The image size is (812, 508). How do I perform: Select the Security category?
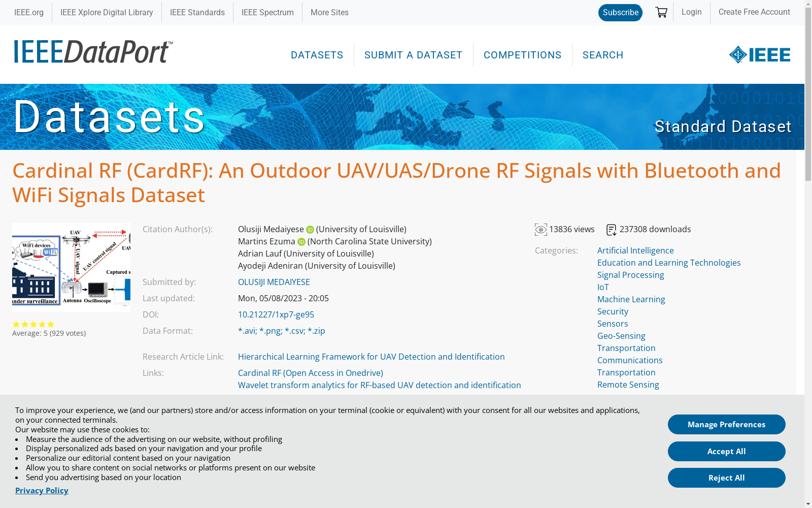(x=613, y=311)
